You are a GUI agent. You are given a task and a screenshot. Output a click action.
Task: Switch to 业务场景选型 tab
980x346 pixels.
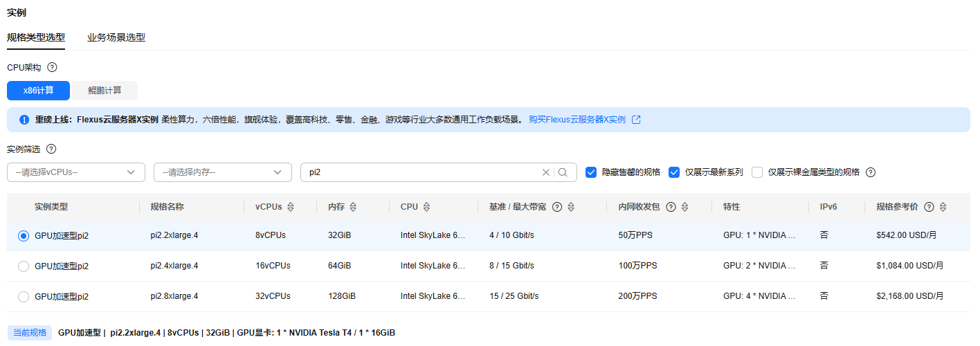click(x=116, y=37)
